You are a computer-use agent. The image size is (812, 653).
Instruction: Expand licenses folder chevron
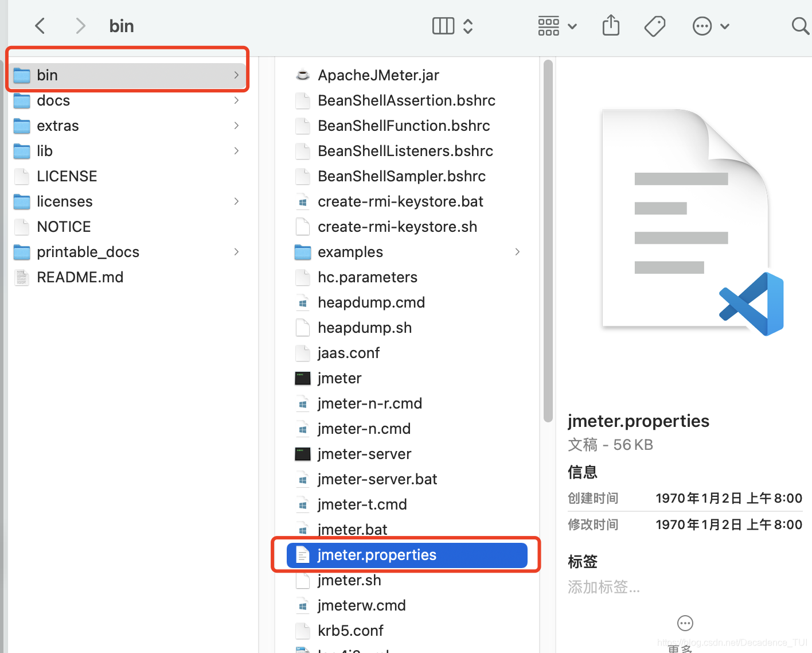236,201
